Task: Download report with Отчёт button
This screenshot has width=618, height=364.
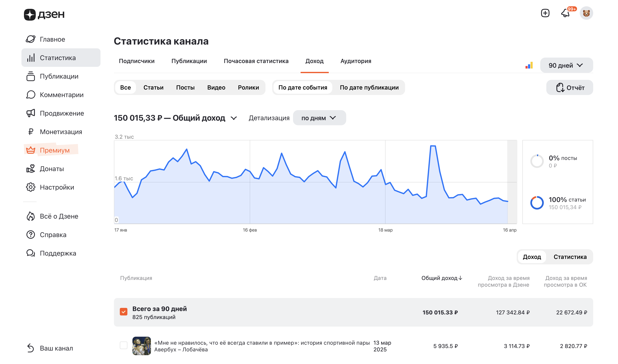Action: [x=569, y=88]
